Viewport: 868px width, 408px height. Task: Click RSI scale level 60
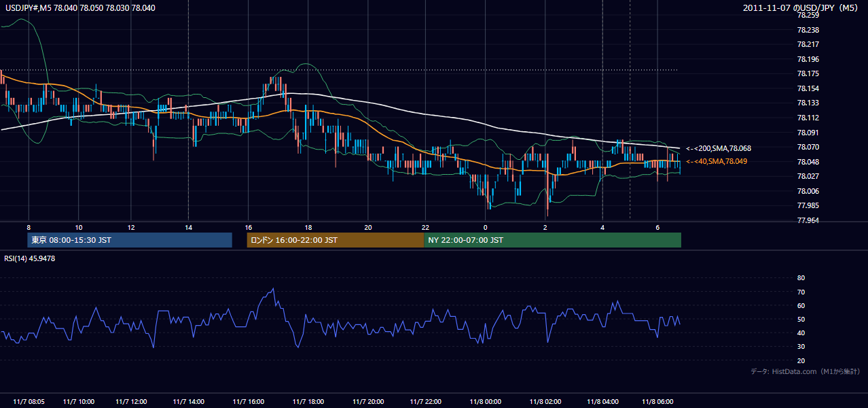point(801,305)
